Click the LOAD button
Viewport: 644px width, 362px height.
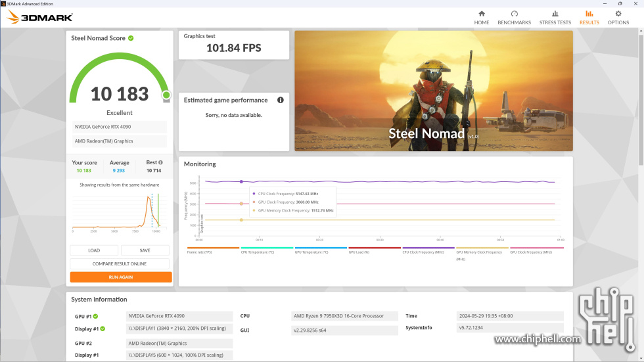point(94,250)
